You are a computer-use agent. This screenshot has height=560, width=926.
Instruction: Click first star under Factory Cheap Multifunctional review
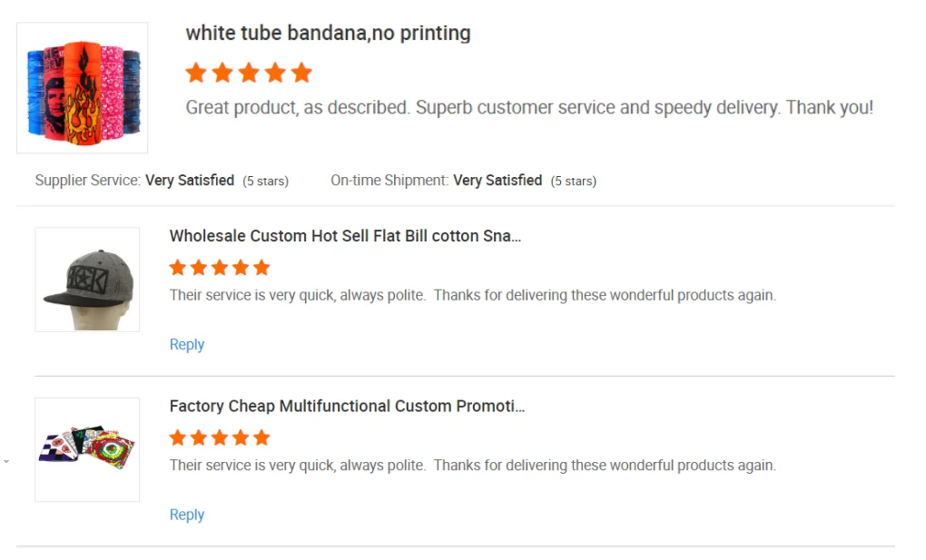pos(178,438)
